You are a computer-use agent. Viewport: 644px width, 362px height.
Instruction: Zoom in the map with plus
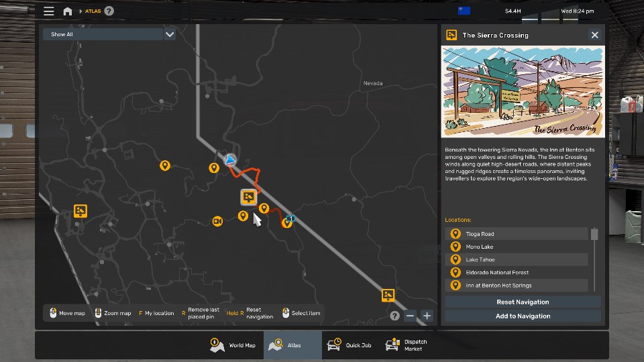[427, 316]
